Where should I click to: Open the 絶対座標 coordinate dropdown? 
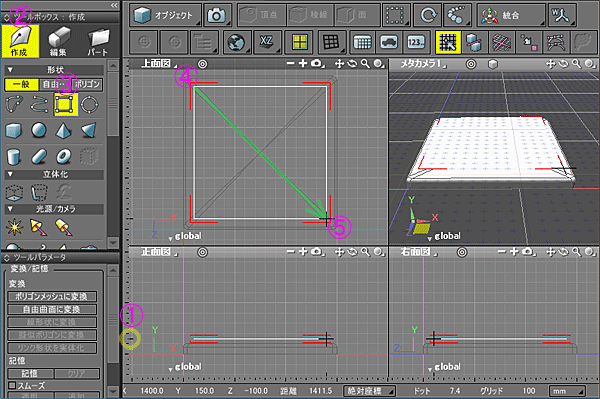[369, 391]
